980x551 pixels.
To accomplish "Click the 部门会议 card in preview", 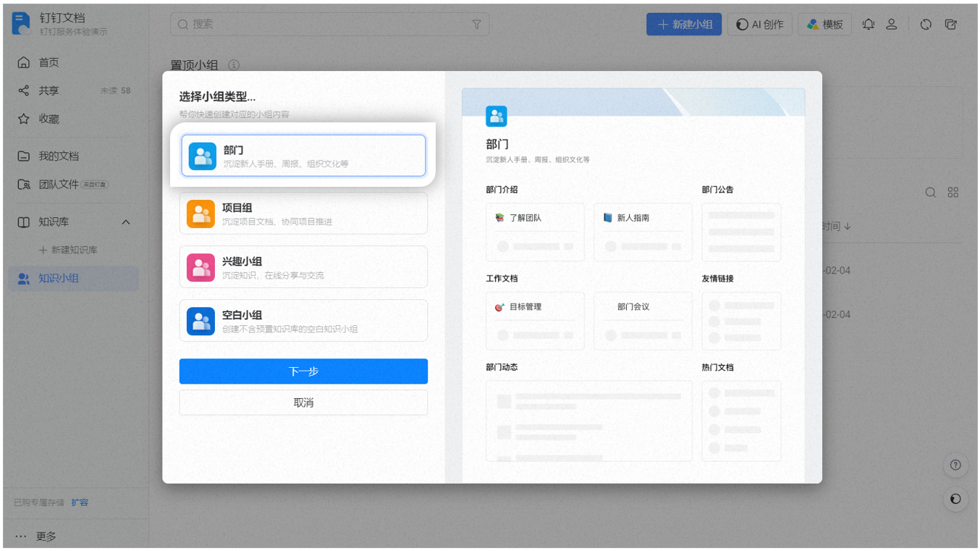I will [643, 321].
